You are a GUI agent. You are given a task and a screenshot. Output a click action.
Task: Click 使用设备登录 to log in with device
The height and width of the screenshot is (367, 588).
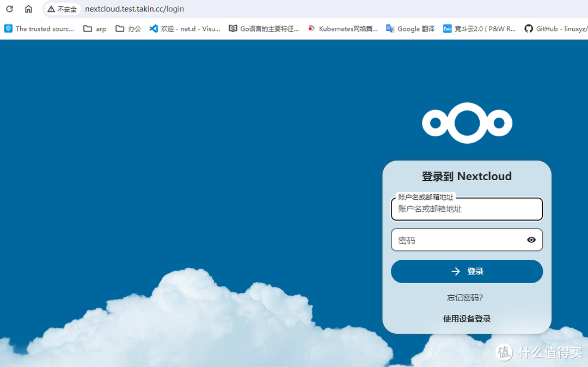[467, 319]
